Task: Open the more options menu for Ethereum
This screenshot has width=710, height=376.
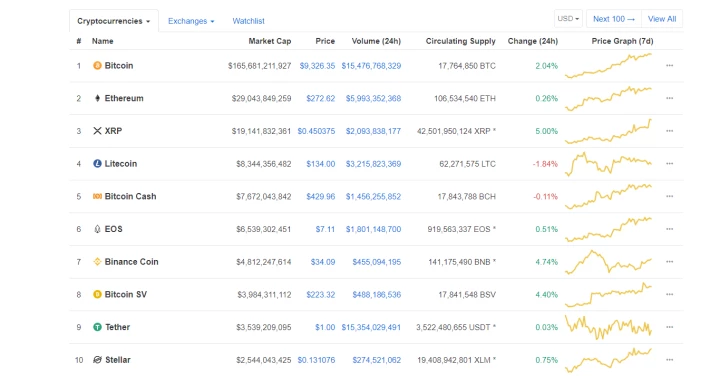Action: coord(670,98)
